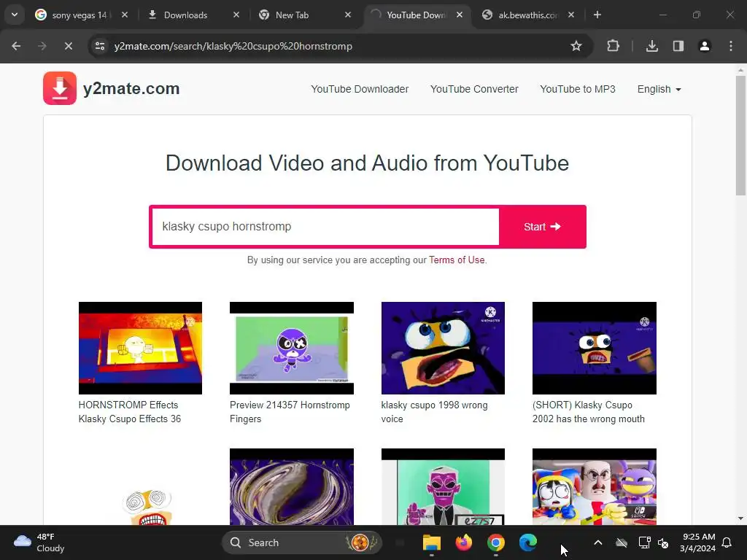
Task: Close the 'sony vegas 14' tab
Action: click(124, 15)
